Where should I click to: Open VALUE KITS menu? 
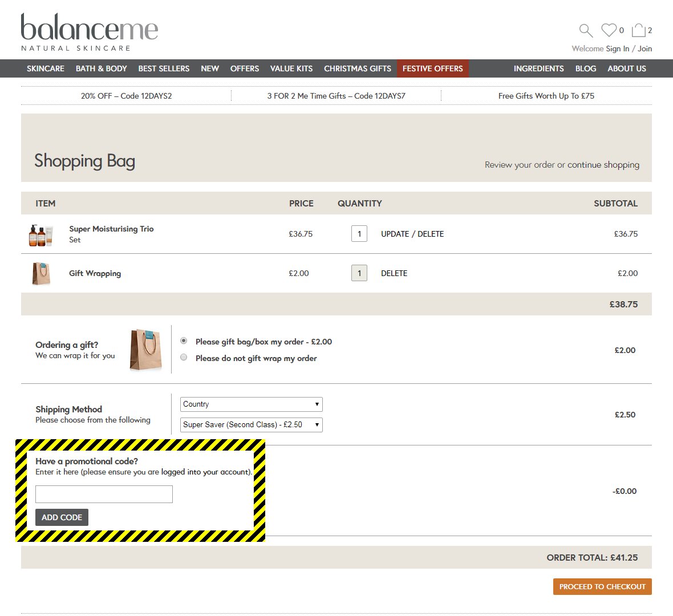(291, 68)
